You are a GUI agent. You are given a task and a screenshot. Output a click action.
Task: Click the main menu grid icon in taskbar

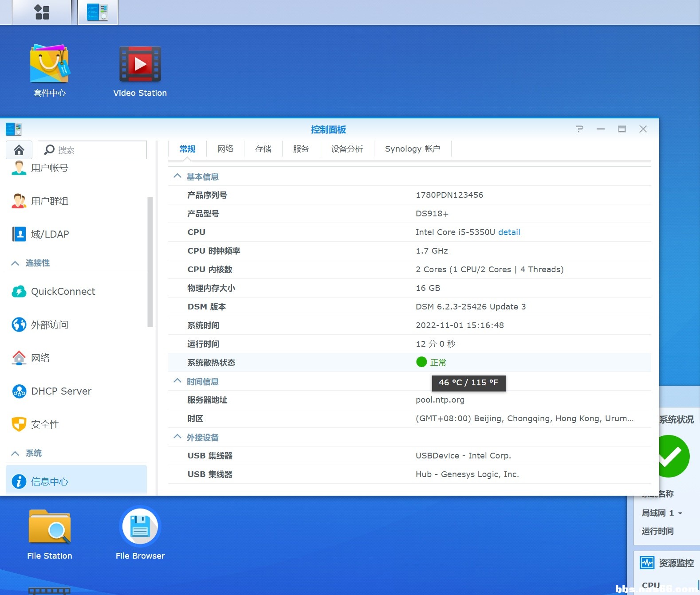tap(42, 12)
